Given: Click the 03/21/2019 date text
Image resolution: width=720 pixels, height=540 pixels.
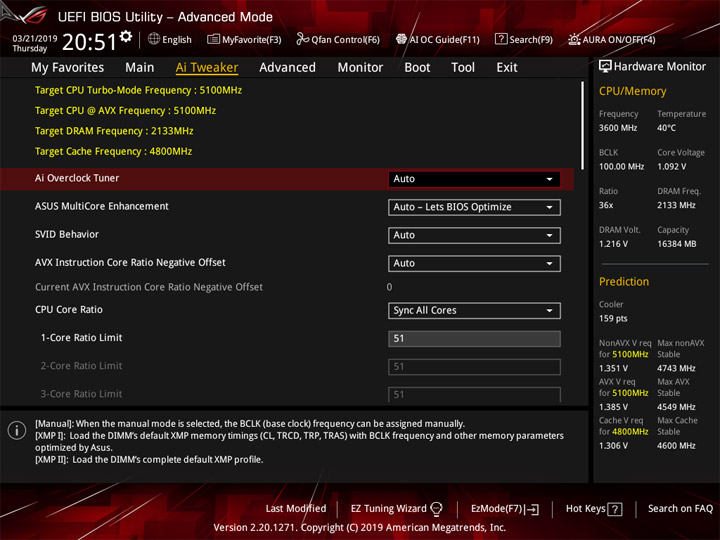Looking at the screenshot, I should 34,39.
